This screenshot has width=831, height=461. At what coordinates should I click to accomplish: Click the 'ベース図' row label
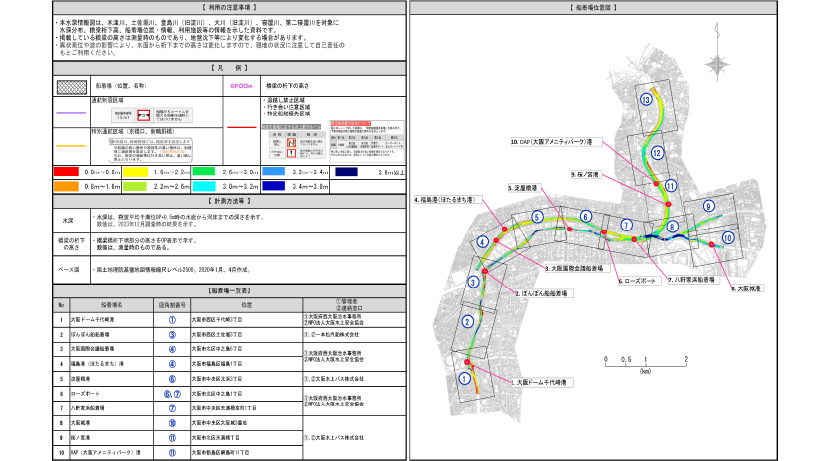[x=68, y=270]
